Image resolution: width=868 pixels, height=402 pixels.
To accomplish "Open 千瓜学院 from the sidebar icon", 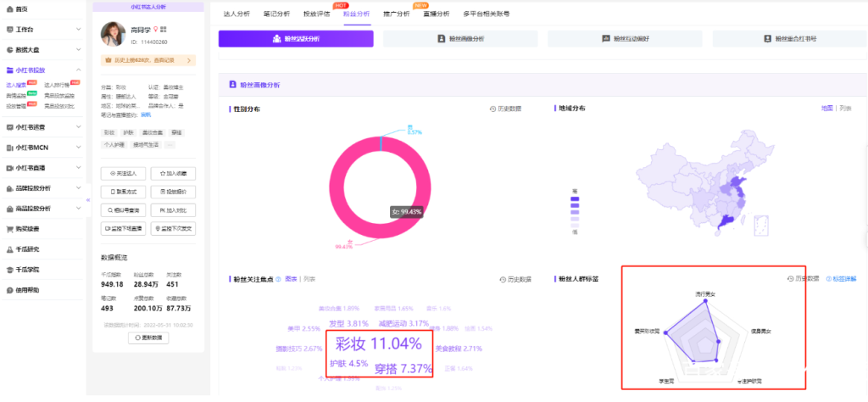I will coord(9,270).
